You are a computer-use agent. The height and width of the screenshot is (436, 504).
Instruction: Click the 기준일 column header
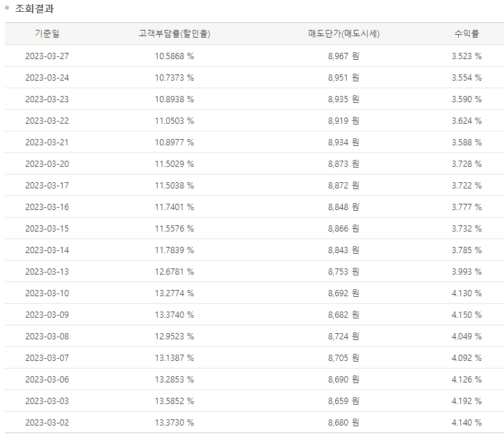coord(47,33)
